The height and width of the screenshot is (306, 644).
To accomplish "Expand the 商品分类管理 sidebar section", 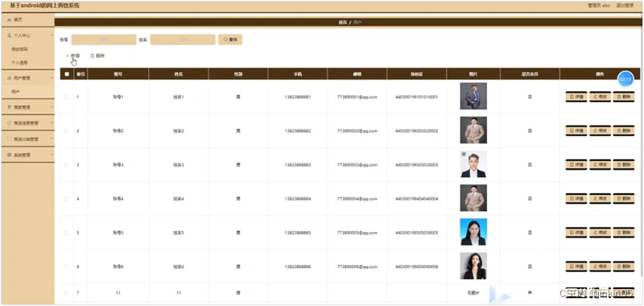I will click(x=27, y=139).
